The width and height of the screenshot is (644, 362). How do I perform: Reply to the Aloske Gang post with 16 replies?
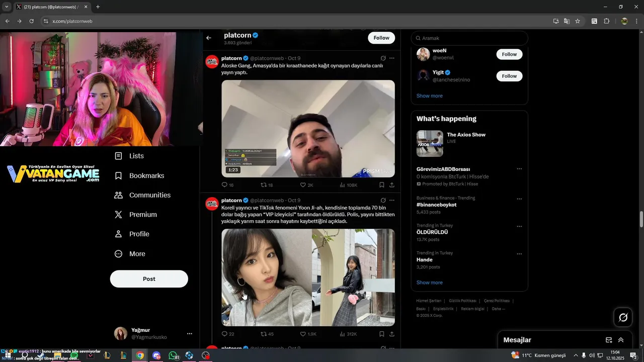click(x=228, y=185)
